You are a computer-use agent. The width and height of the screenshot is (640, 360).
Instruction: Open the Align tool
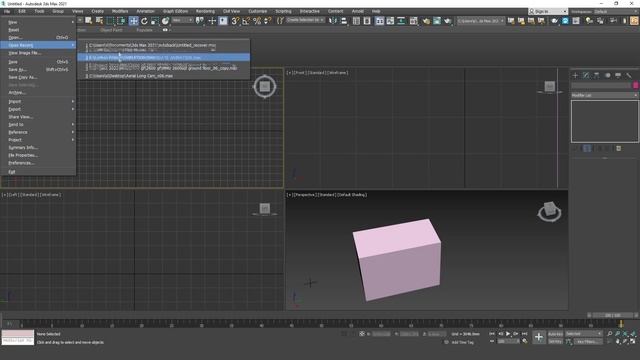click(x=344, y=21)
